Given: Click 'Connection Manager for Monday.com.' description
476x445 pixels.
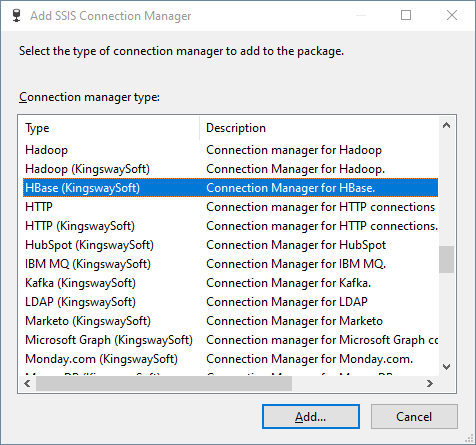Looking at the screenshot, I should point(310,359).
